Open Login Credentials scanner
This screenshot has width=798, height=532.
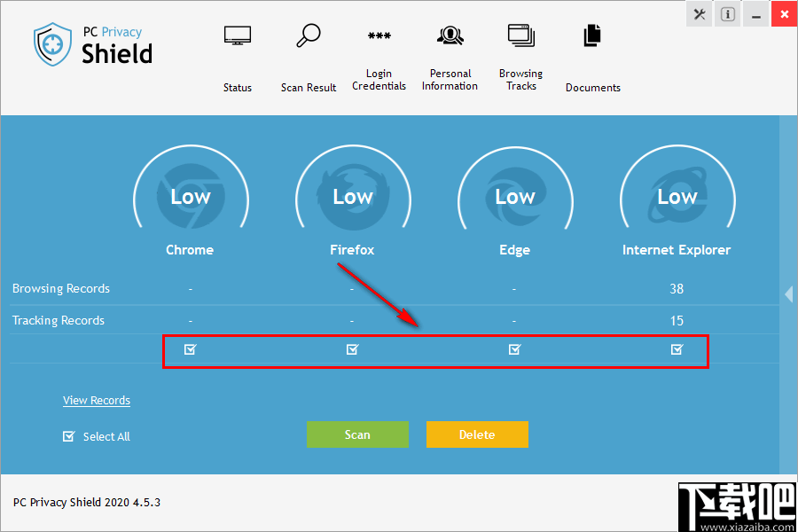379,58
